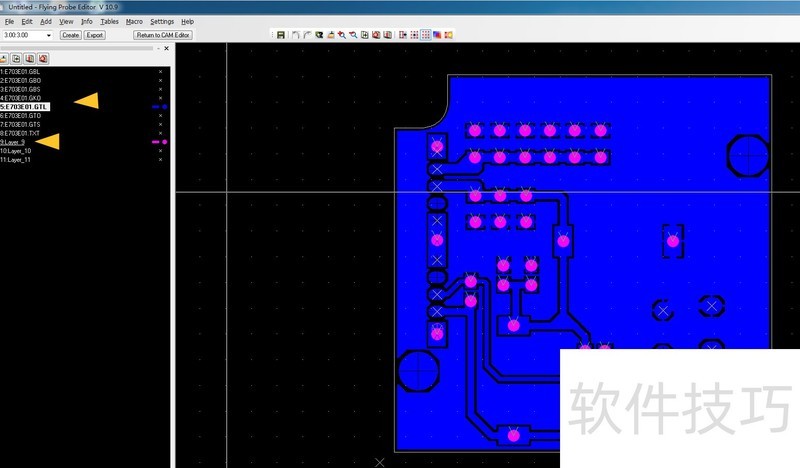Click the Save icon in toolbar
This screenshot has height=468, width=800.
pyautogui.click(x=281, y=35)
